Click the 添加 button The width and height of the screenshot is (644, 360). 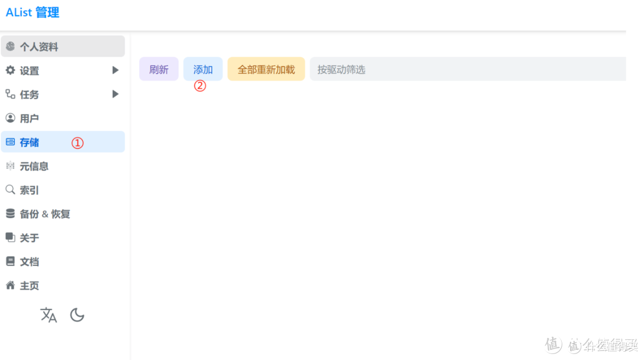[x=203, y=69]
